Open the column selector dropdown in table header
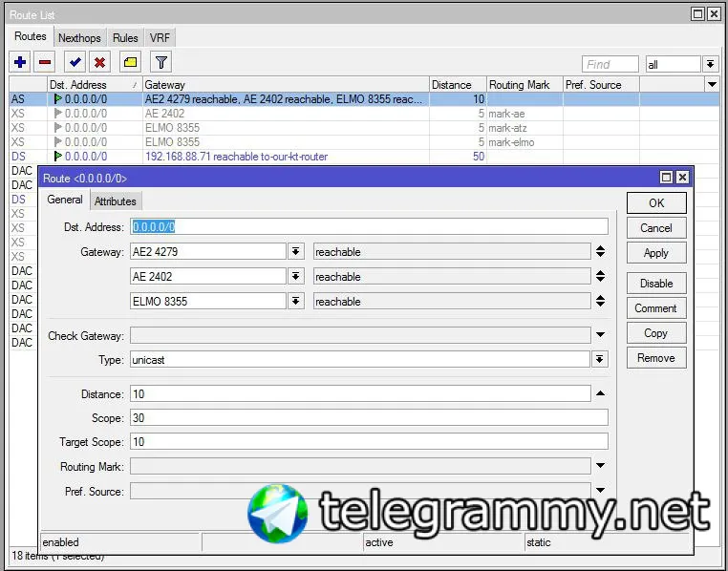Screen dimensions: 728x571 point(712,84)
